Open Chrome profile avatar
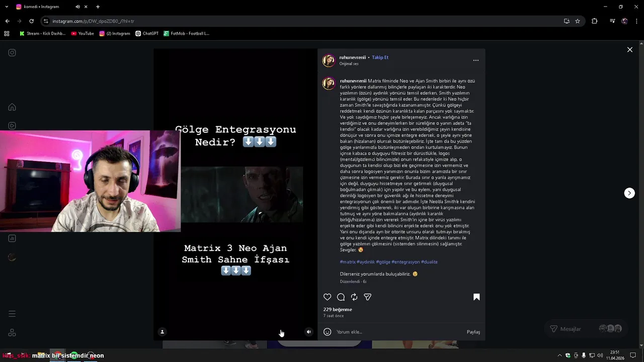Screen dimensions: 644x362 [624, 21]
